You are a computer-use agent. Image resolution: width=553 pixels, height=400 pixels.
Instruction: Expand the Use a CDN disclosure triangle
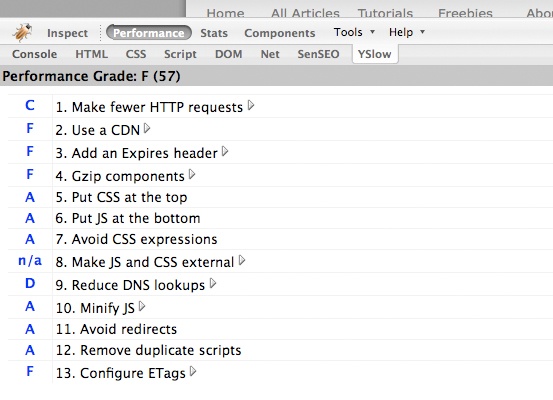147,128
